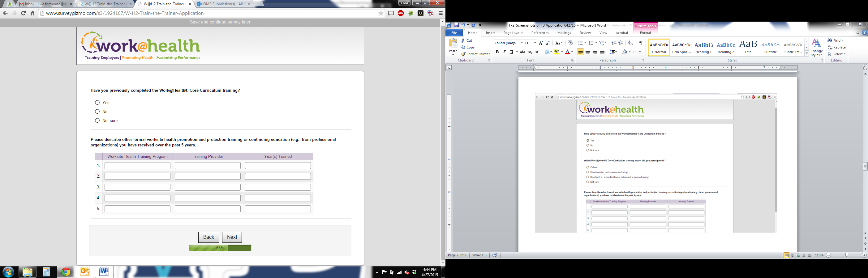The height and width of the screenshot is (278, 868).
Task: Align text right in Word
Action: click(x=595, y=52)
